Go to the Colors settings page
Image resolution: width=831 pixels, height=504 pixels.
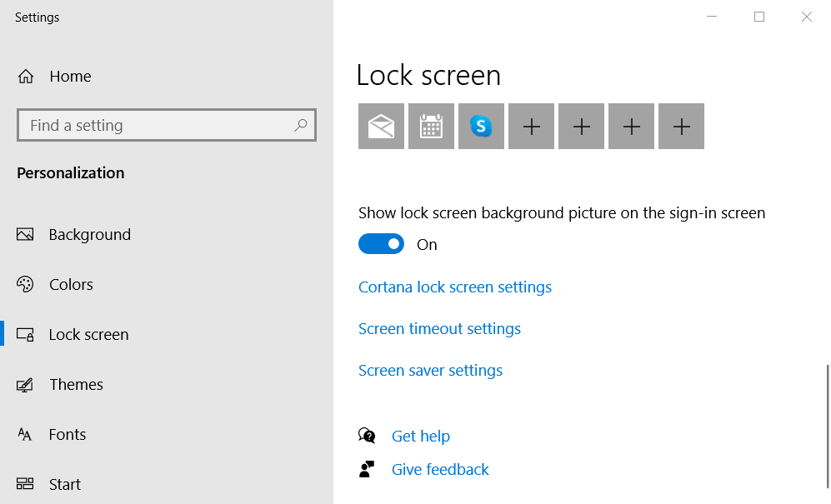71,285
